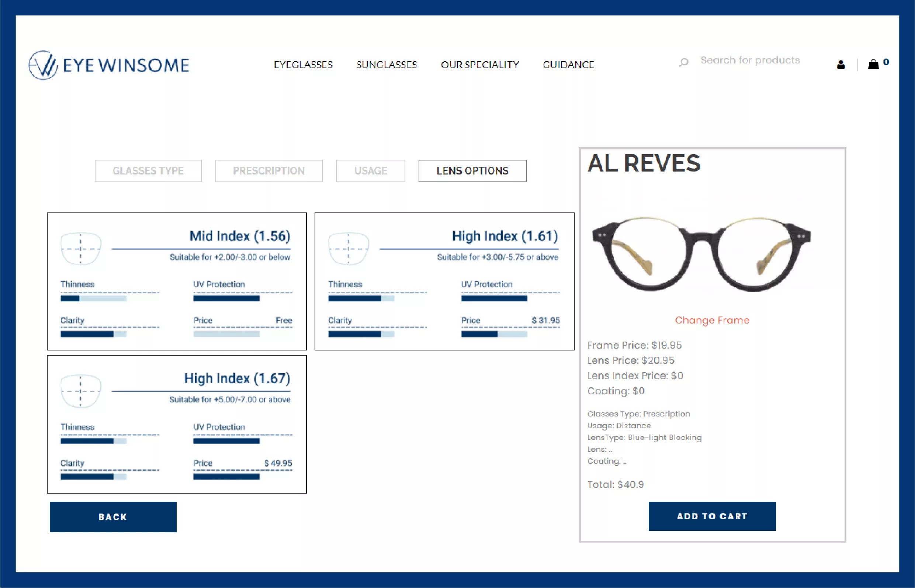
Task: Click the High Index 1.61 lens icon
Action: click(349, 249)
